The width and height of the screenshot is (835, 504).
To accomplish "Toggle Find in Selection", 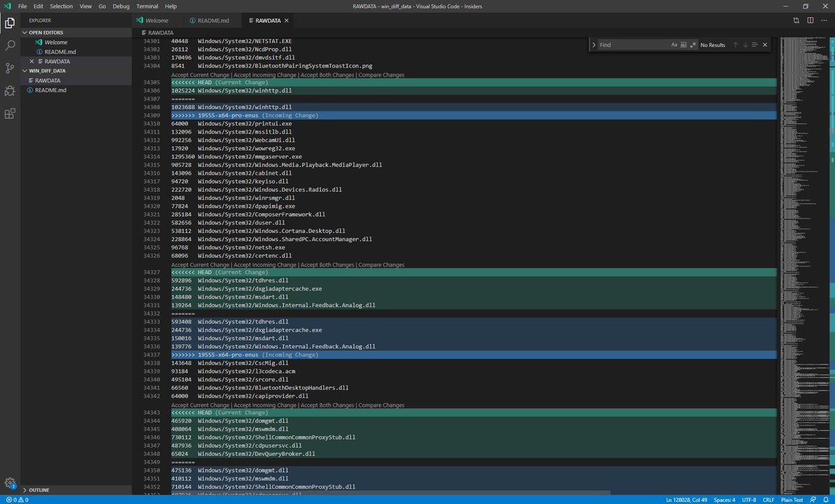I will tap(755, 44).
